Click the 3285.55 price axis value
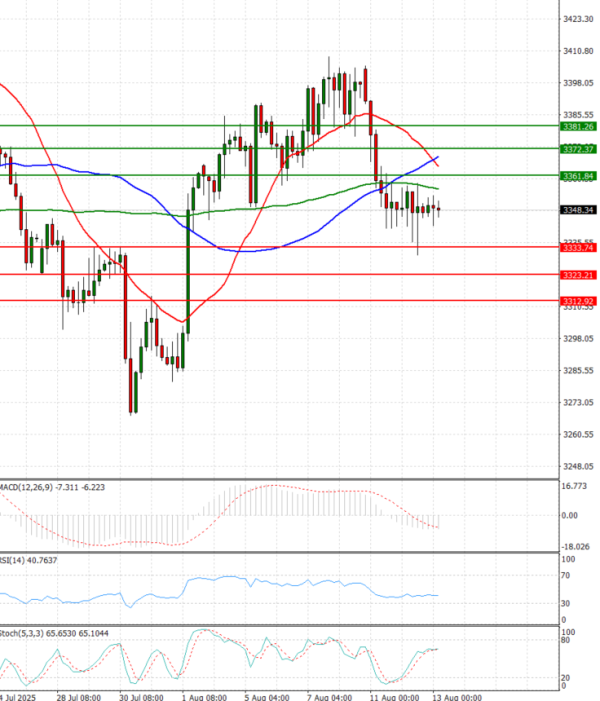Image resolution: width=600 pixels, height=701 pixels. (x=578, y=370)
